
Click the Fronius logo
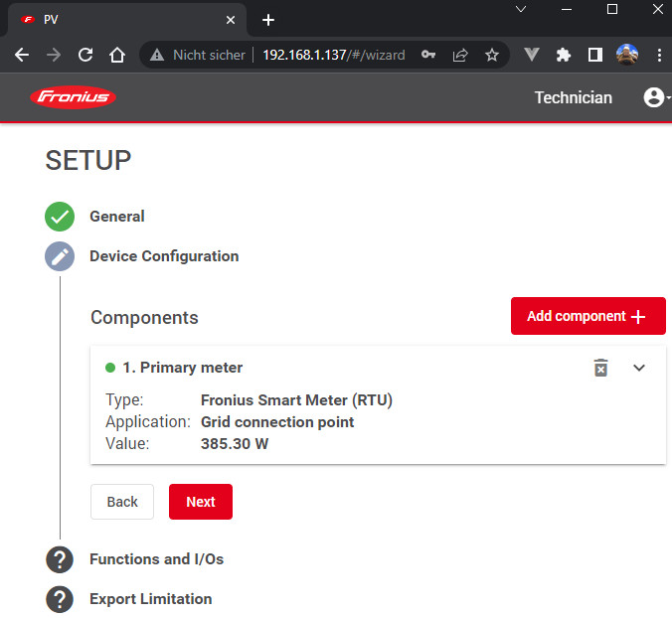click(x=74, y=97)
